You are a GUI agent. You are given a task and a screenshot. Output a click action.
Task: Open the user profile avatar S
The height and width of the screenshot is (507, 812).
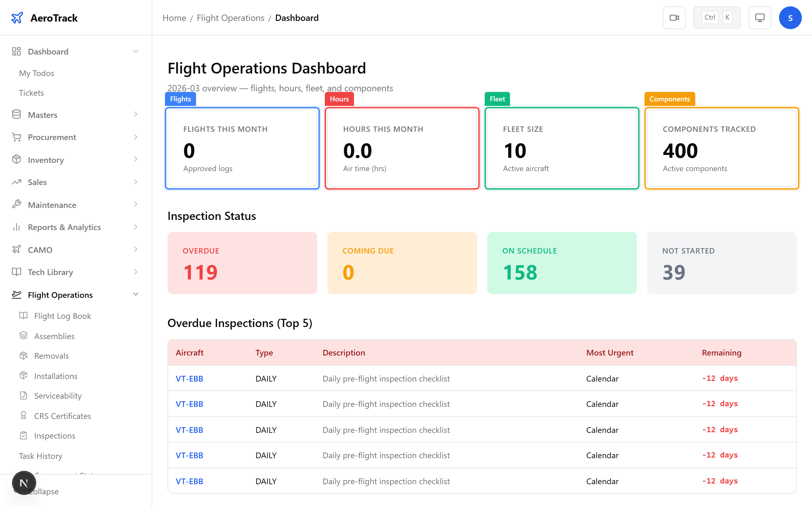pos(790,17)
